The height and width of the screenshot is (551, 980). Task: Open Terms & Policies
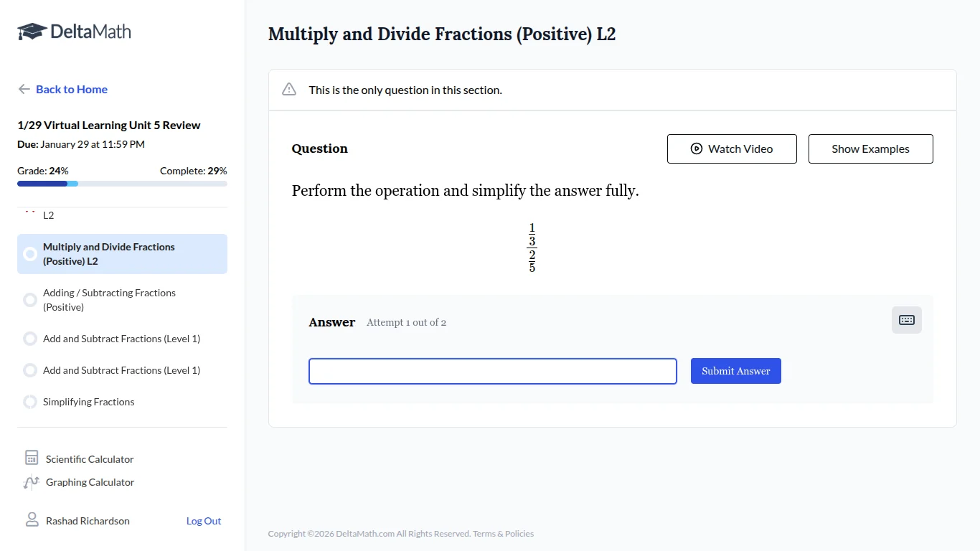pyautogui.click(x=502, y=534)
